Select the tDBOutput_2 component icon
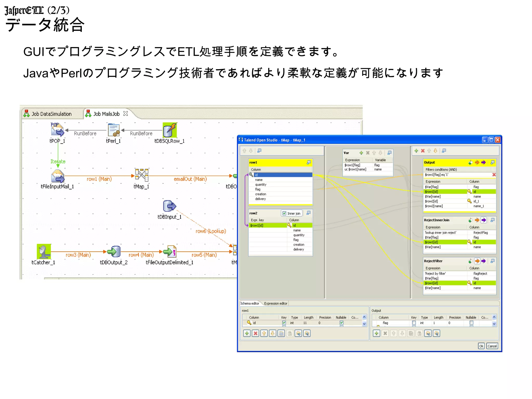This screenshot has width=532, height=399. point(114,251)
